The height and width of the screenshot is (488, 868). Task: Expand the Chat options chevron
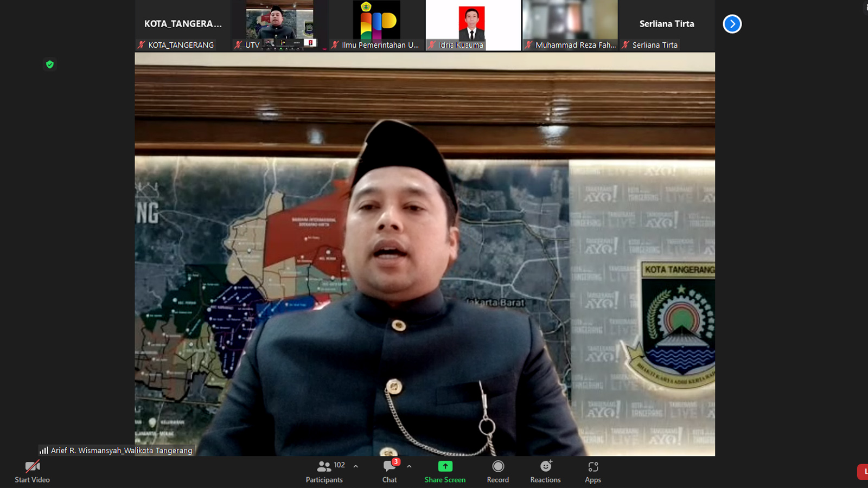[x=409, y=466]
